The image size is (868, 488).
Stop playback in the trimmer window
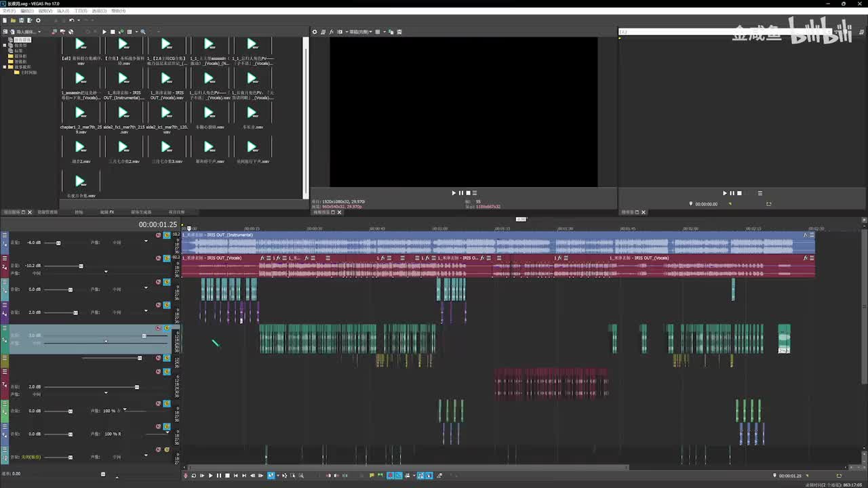[739, 193]
